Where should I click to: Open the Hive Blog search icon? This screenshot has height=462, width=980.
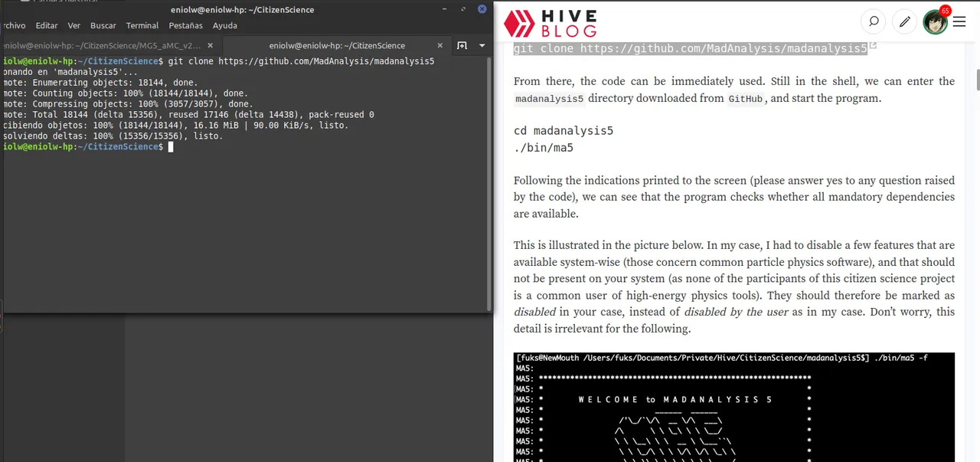(x=873, y=21)
